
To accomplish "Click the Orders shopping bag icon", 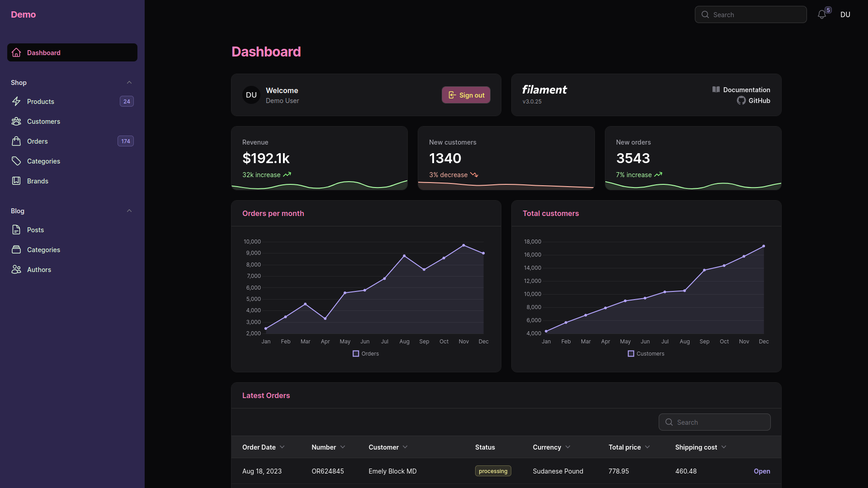I will pyautogui.click(x=16, y=141).
